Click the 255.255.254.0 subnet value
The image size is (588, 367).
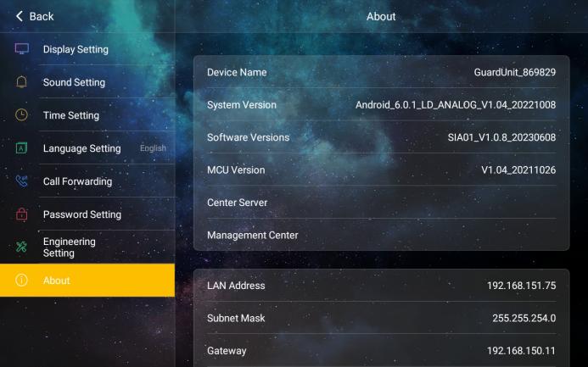[524, 319]
